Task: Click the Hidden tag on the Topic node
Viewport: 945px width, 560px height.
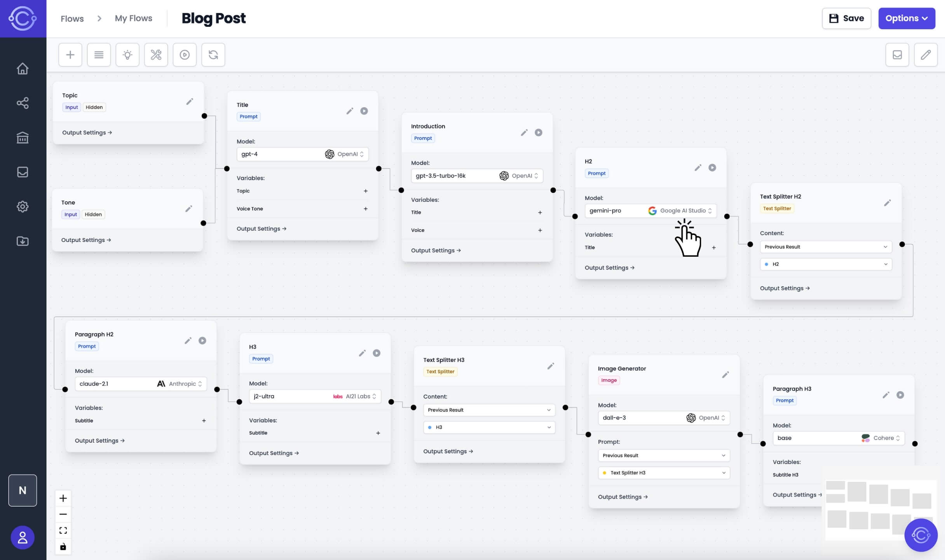Action: click(94, 107)
